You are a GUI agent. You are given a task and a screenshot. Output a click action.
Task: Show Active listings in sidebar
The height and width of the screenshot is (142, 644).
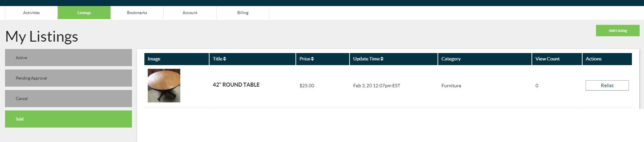(68, 58)
